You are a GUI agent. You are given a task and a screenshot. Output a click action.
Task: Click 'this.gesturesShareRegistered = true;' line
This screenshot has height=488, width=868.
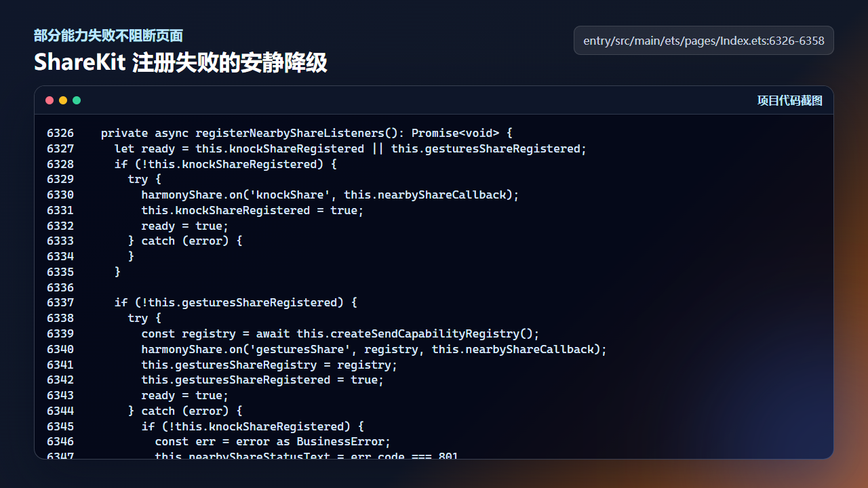pyautogui.click(x=262, y=380)
